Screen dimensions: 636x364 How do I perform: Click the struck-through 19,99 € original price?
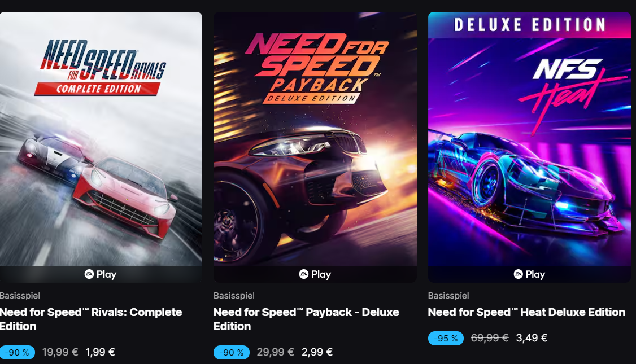(x=60, y=352)
